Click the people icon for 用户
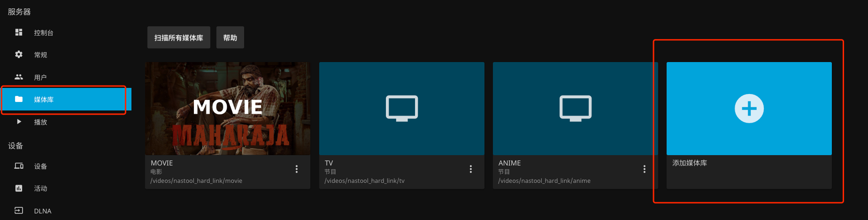The height and width of the screenshot is (220, 868). pos(19,77)
